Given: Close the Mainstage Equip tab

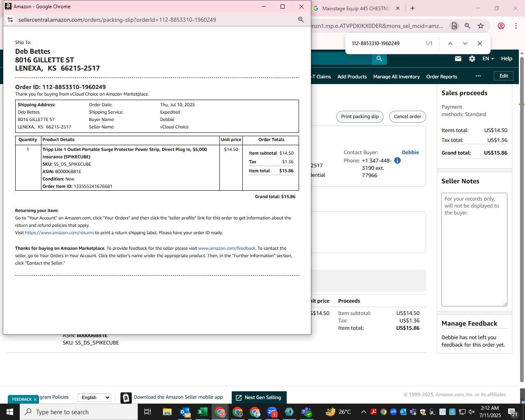Looking at the screenshot, I should 397,8.
